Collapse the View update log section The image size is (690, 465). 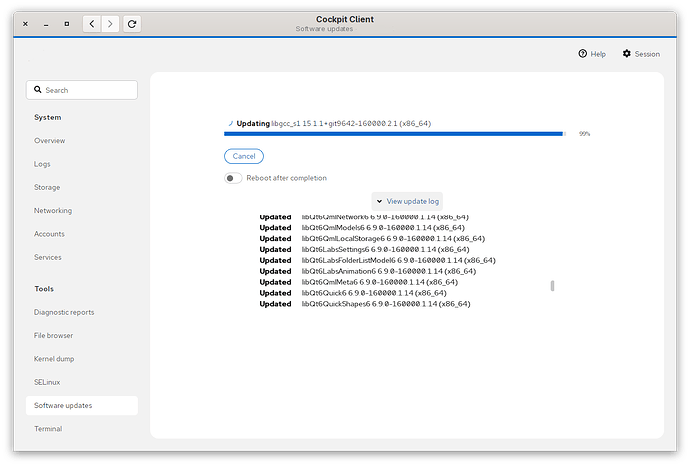[407, 201]
